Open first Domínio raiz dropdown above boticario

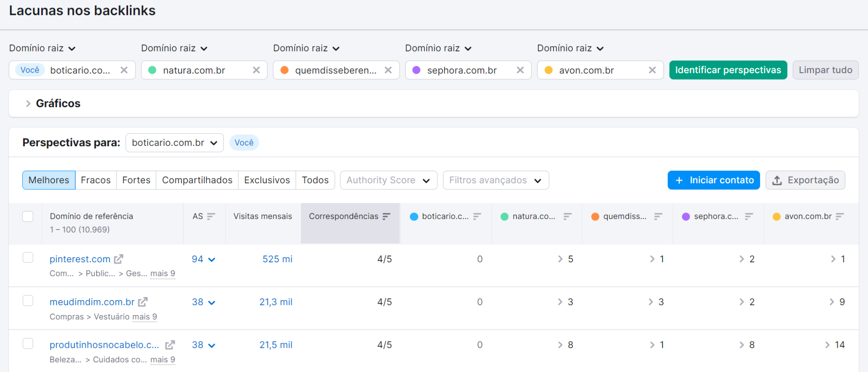click(x=42, y=48)
